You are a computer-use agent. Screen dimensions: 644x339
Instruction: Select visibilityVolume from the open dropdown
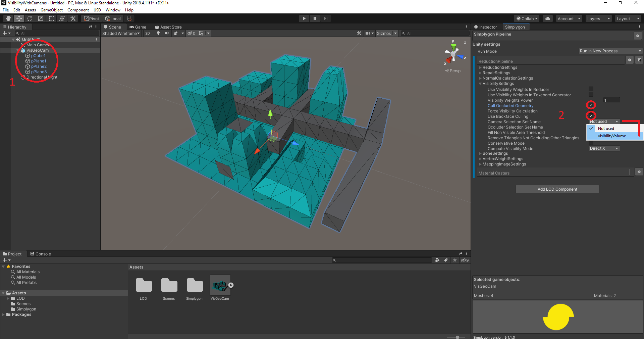pyautogui.click(x=612, y=136)
